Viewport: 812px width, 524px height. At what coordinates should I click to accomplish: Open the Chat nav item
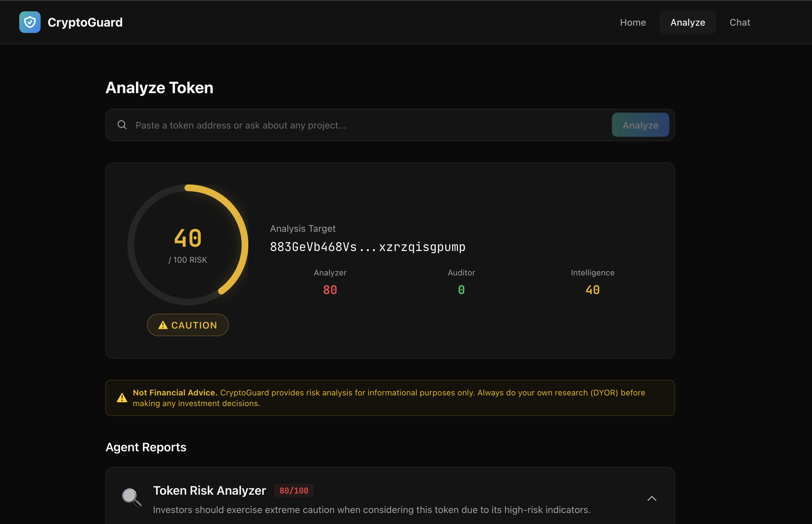[x=740, y=23]
